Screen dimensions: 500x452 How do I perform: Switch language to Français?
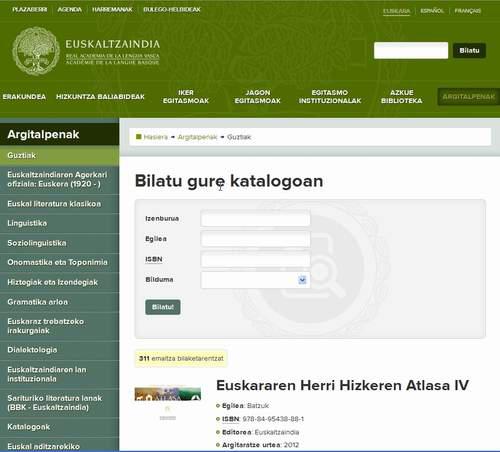click(468, 11)
